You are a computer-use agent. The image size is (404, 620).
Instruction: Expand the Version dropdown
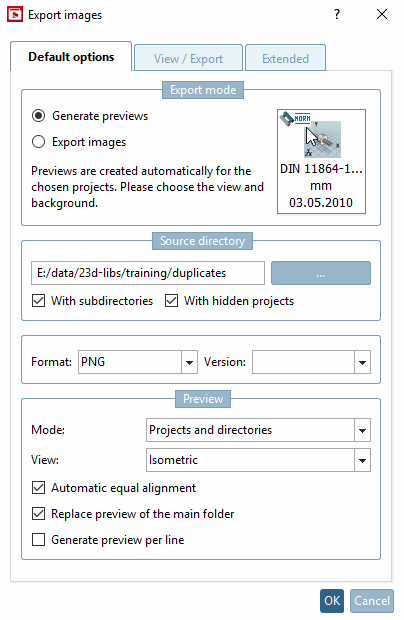pos(311,362)
